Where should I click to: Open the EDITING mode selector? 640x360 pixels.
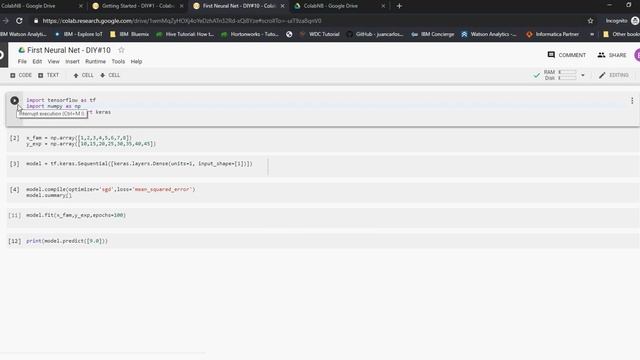tap(613, 75)
